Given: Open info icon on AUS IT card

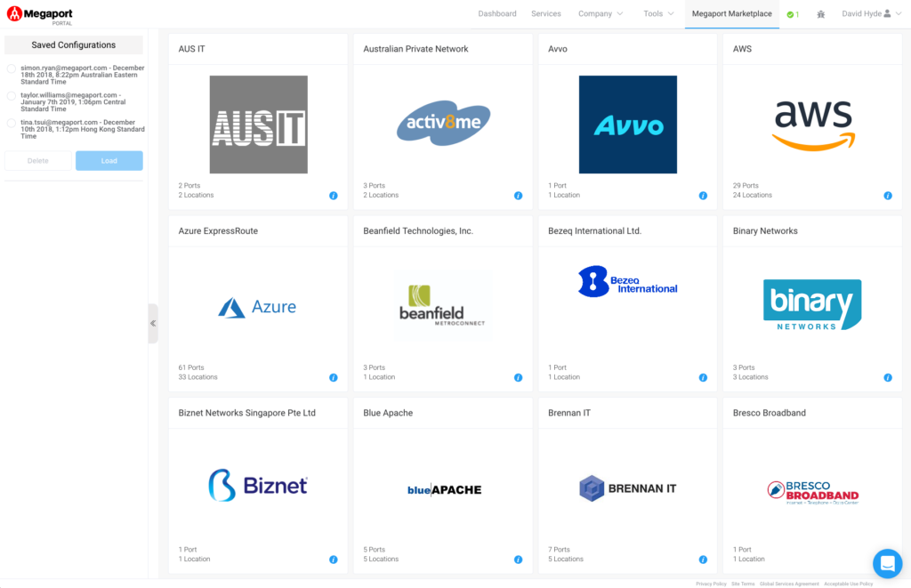Looking at the screenshot, I should click(x=334, y=196).
